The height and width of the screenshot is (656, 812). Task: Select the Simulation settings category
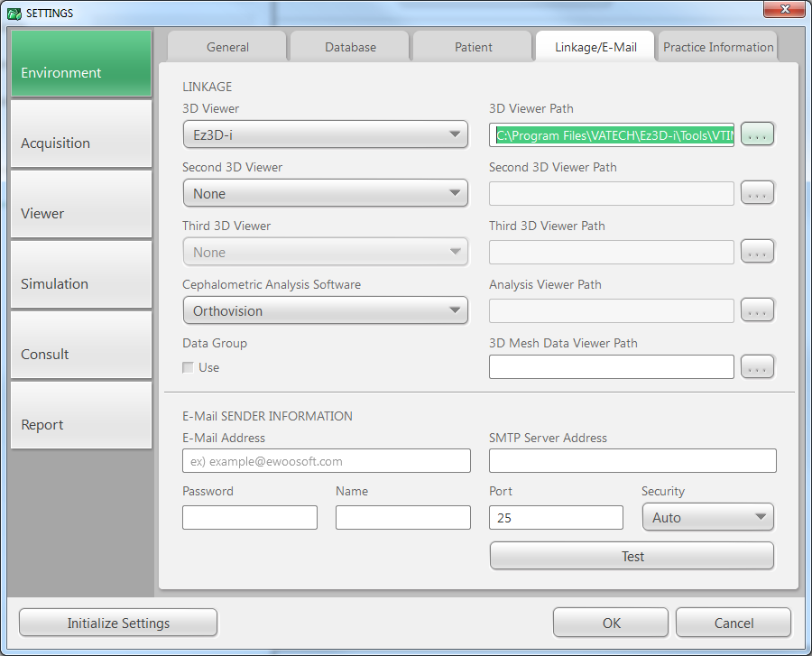81,283
